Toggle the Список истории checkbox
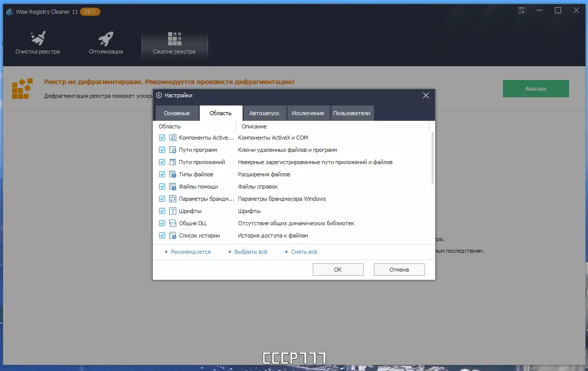The width and height of the screenshot is (588, 371). (162, 235)
